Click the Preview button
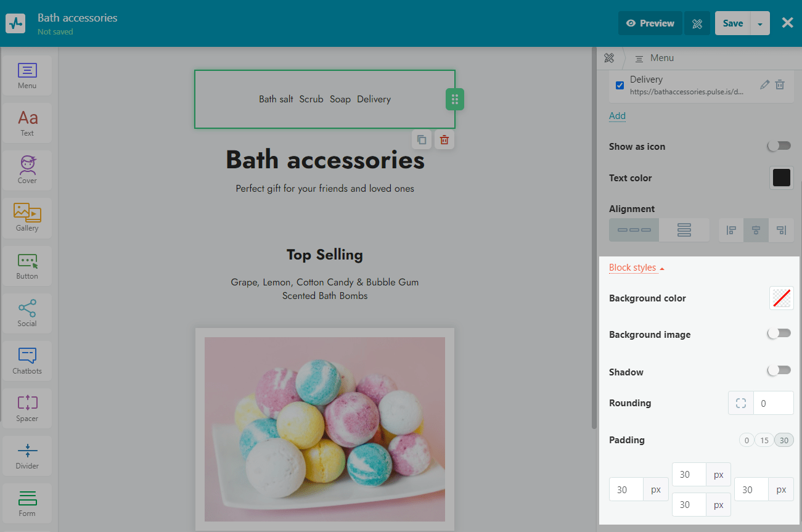802x532 pixels. 650,23
